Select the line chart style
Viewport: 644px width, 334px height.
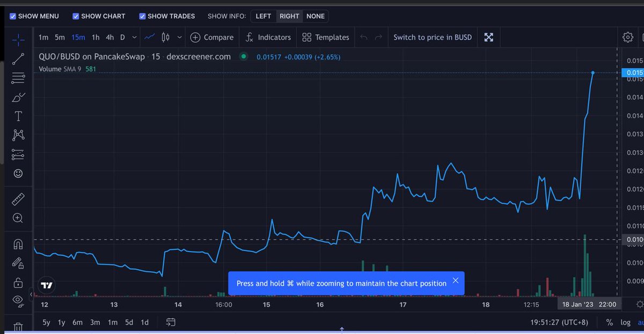click(x=150, y=37)
